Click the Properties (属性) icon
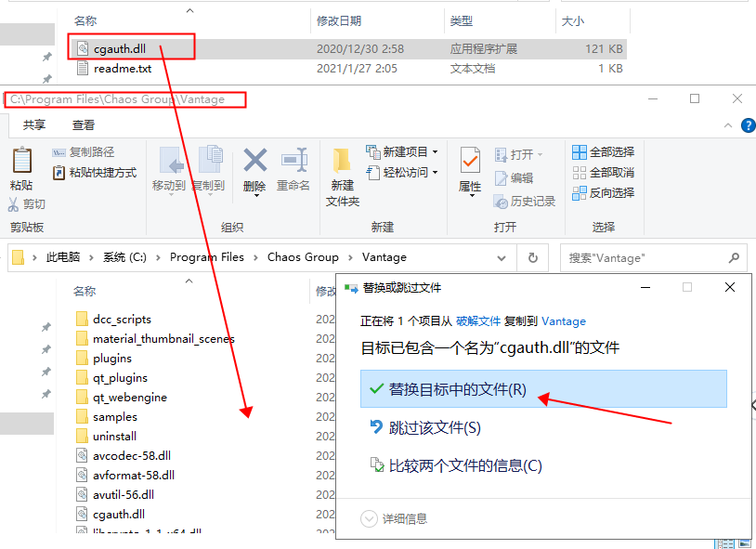Image resolution: width=756 pixels, height=549 pixels. coord(470,160)
